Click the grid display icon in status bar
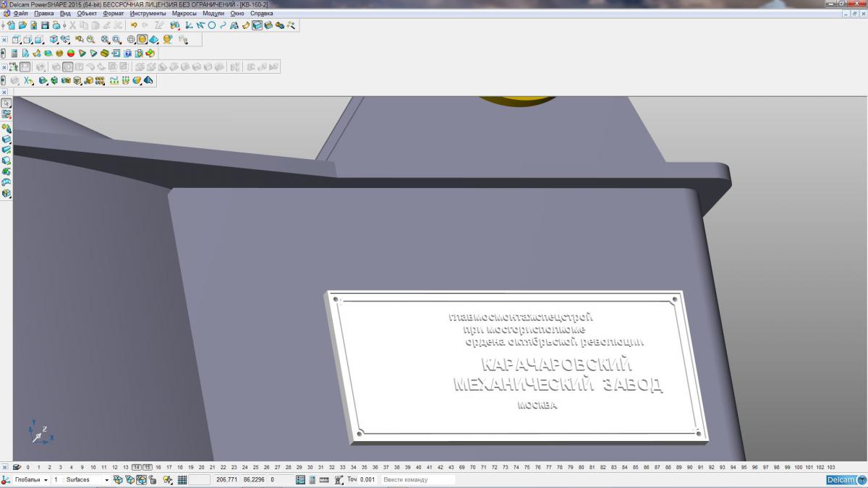 click(x=182, y=479)
